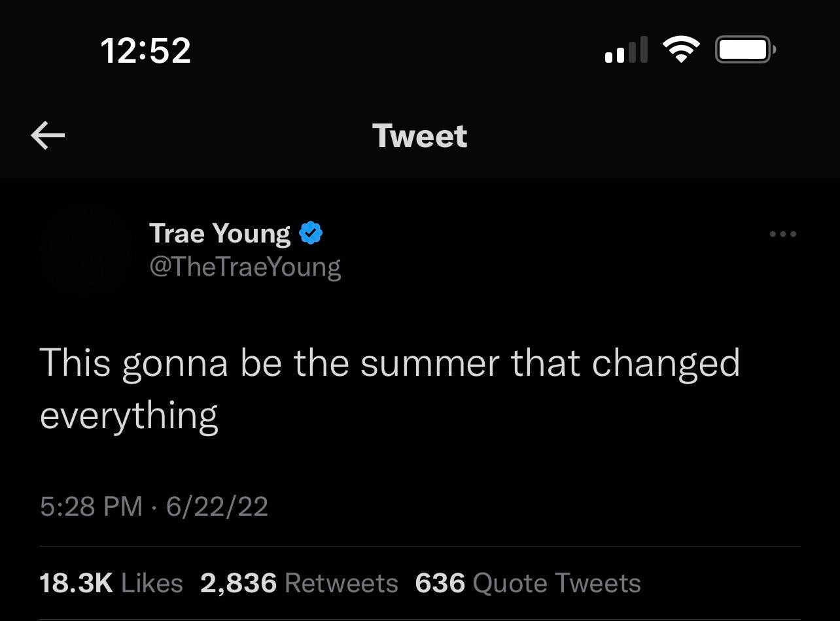The height and width of the screenshot is (621, 840).
Task: Click the 5:28 PM timestamp
Action: coord(91,507)
